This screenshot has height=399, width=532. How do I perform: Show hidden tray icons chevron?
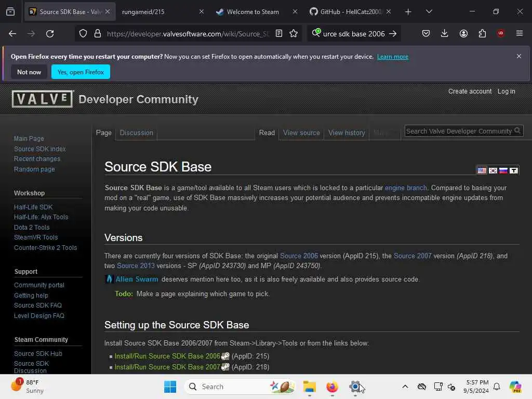point(405,387)
